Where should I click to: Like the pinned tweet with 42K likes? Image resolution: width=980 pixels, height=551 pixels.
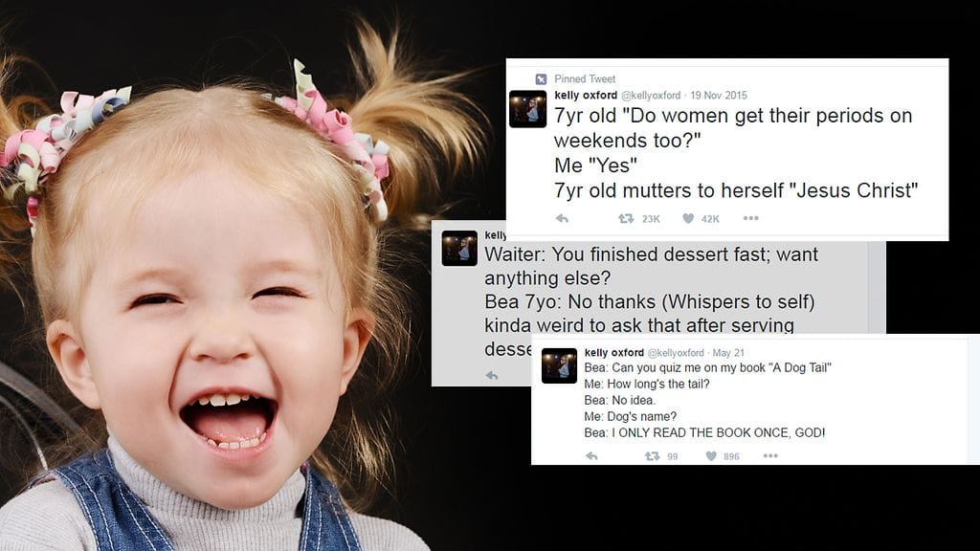point(688,219)
